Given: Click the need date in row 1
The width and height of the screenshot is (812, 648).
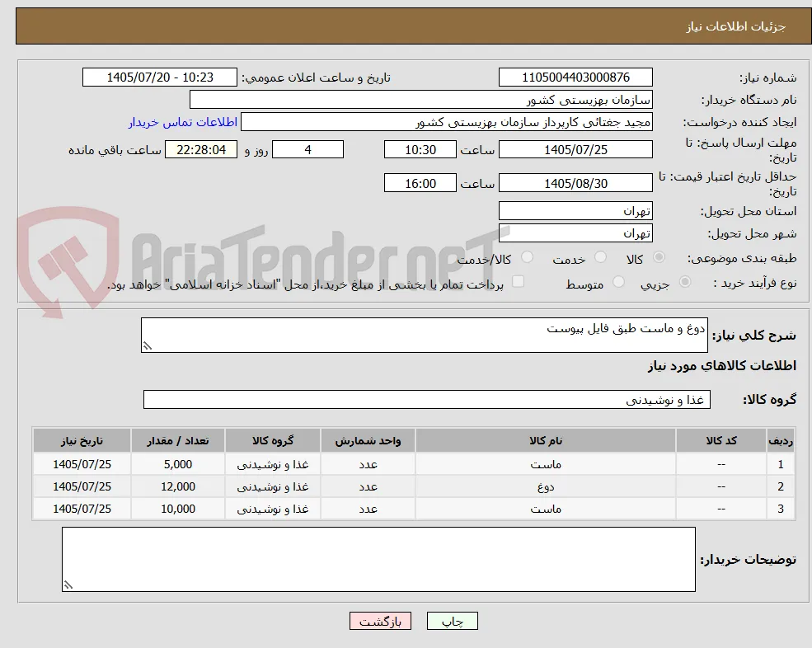Looking at the screenshot, I should pyautogui.click(x=82, y=465).
